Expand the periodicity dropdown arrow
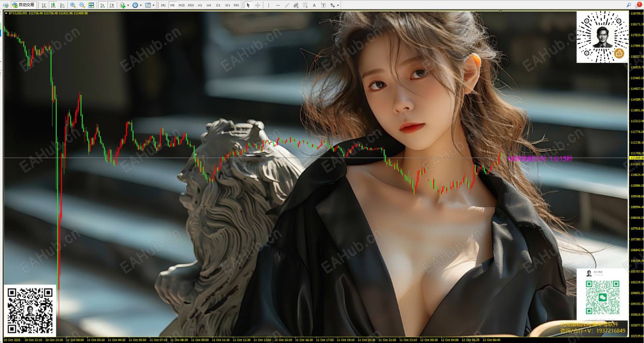 [140, 5]
